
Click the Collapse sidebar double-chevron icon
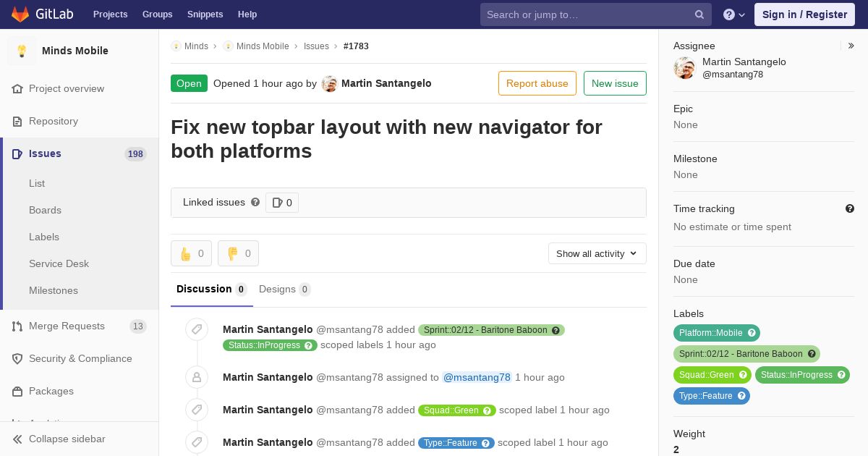[x=17, y=439]
